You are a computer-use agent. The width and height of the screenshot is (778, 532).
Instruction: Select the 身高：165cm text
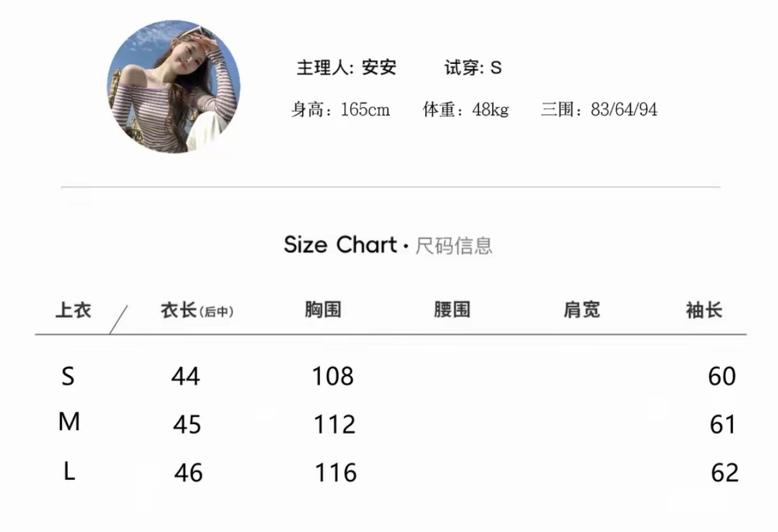click(340, 110)
